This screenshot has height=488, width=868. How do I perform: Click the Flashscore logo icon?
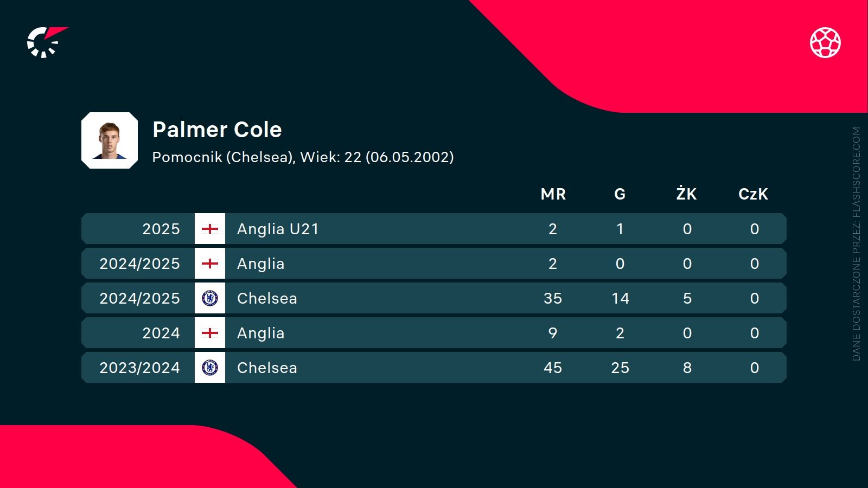(46, 42)
